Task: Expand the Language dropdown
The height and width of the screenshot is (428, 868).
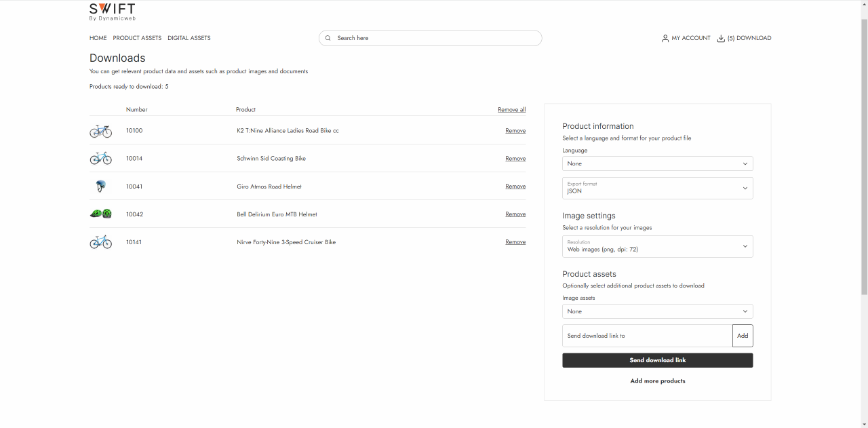Action: (x=657, y=163)
